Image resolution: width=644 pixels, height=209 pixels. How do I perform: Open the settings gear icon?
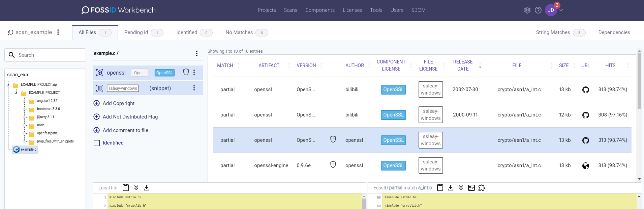tap(527, 10)
